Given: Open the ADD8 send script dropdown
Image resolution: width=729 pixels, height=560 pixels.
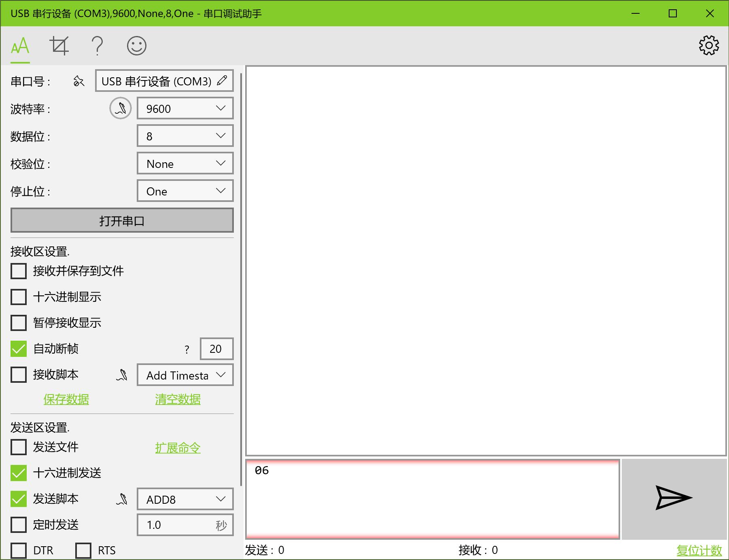Looking at the screenshot, I should pyautogui.click(x=185, y=499).
